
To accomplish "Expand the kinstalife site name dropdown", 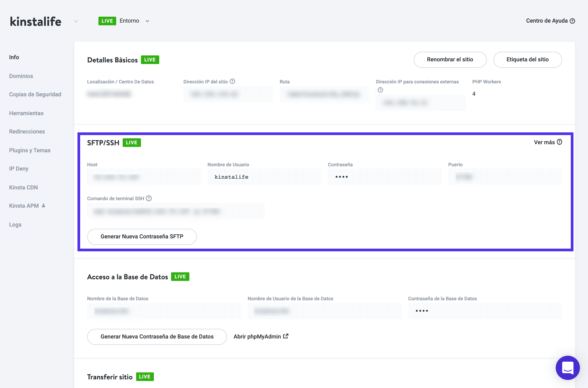I will click(76, 21).
